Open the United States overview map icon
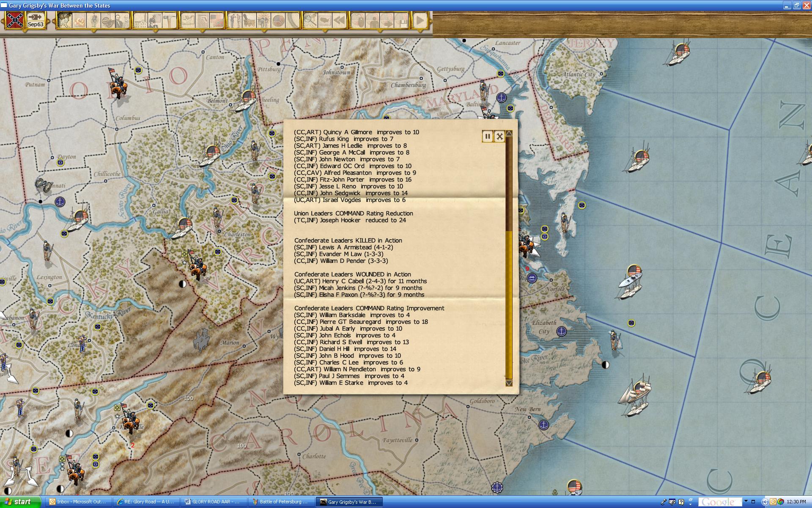This screenshot has height=508, width=812. click(x=325, y=20)
